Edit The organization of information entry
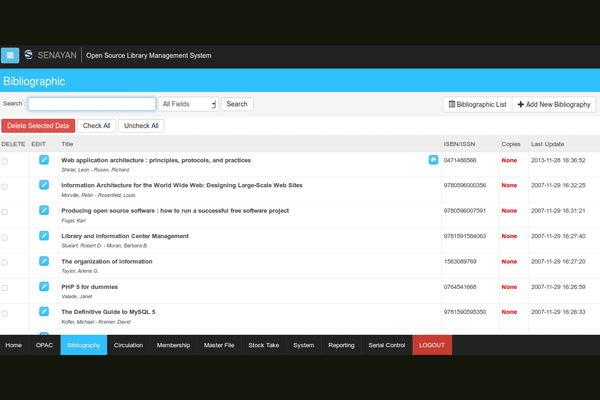Viewport: 600px width, 400px height. coord(44,261)
